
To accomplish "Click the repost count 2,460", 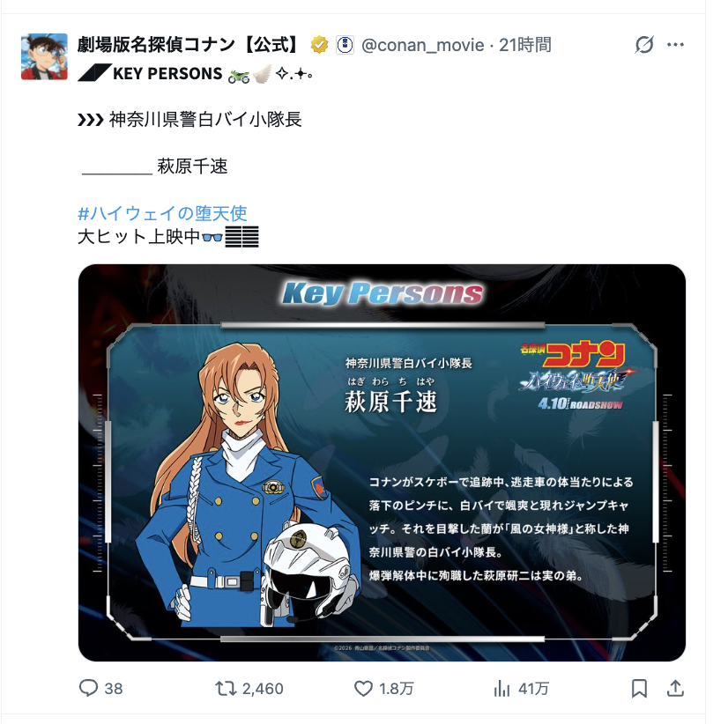I will [x=263, y=689].
